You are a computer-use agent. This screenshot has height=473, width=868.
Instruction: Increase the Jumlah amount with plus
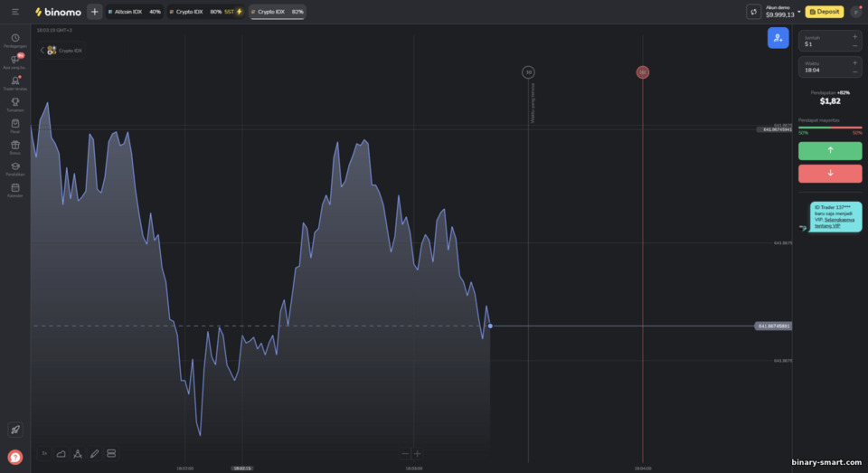(854, 36)
